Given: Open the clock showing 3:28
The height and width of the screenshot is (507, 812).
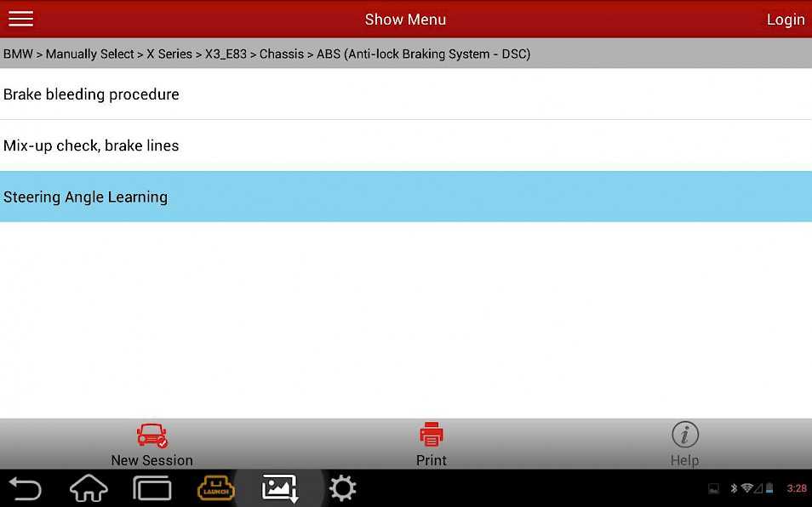Looking at the screenshot, I should pyautogui.click(x=797, y=488).
